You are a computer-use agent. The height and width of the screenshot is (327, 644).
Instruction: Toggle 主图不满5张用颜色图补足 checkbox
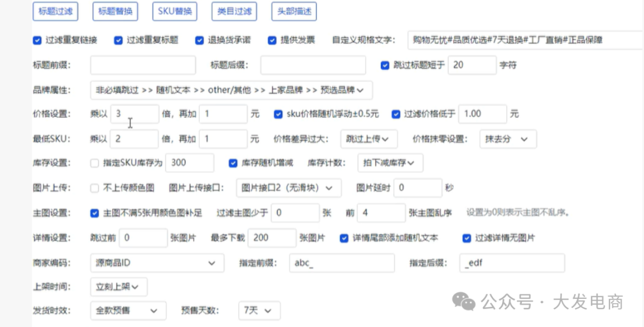coord(94,213)
